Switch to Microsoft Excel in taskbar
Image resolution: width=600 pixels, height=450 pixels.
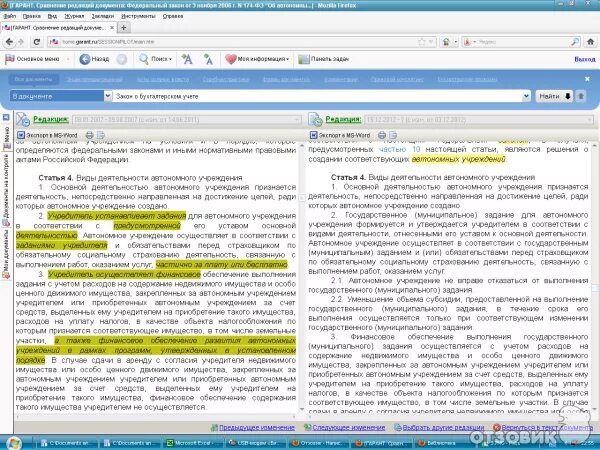[x=189, y=443]
